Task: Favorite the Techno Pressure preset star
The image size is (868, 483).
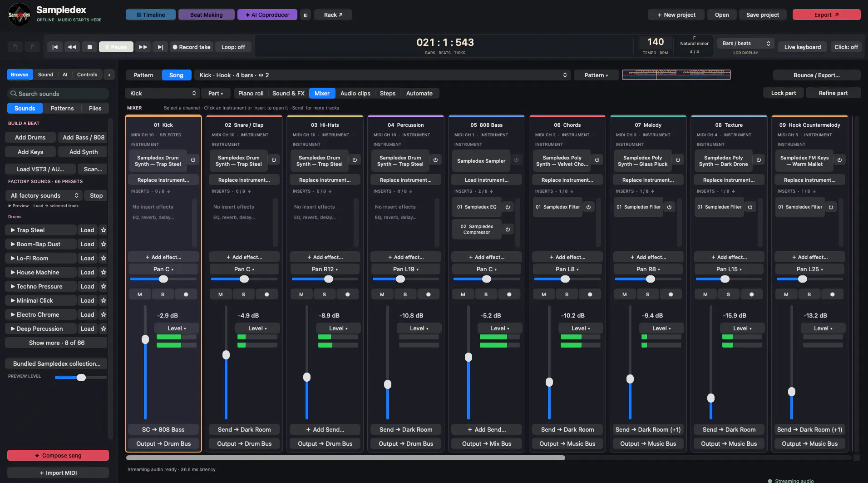Action: point(104,286)
